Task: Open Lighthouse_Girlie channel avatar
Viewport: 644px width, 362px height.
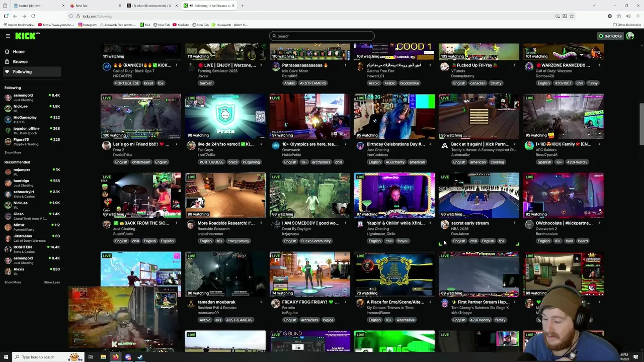Action: click(x=360, y=225)
